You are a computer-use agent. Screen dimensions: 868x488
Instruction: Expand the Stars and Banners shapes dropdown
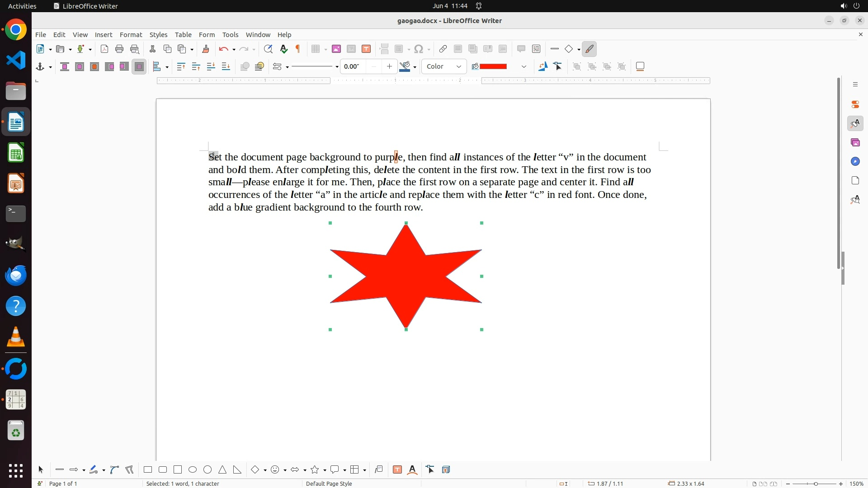click(325, 470)
